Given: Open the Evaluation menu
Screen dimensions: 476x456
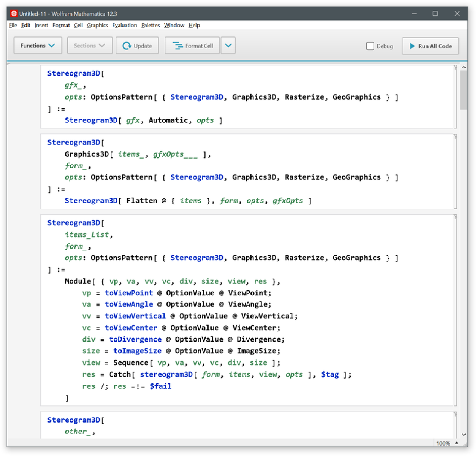Looking at the screenshot, I should (125, 25).
